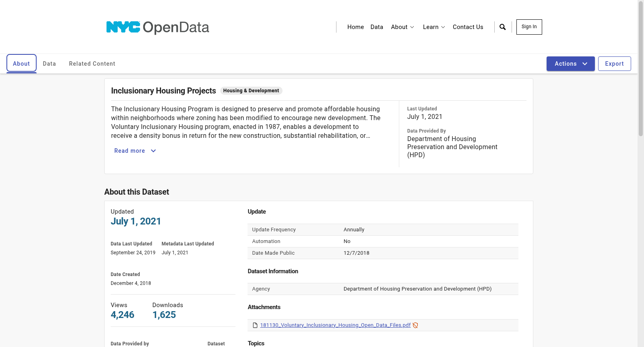The width and height of the screenshot is (644, 347).
Task: Switch to the Data tab
Action: (x=50, y=64)
